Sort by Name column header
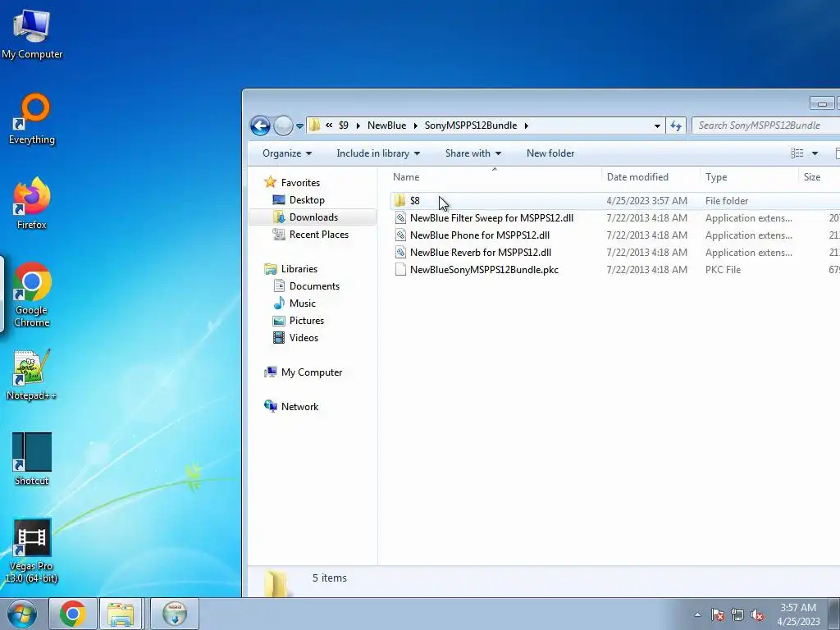The height and width of the screenshot is (630, 840). click(406, 177)
